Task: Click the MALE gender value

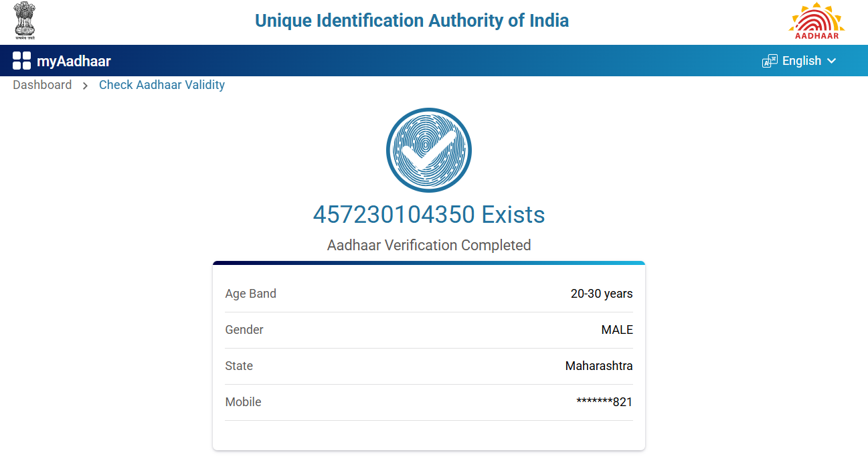Action: (616, 330)
